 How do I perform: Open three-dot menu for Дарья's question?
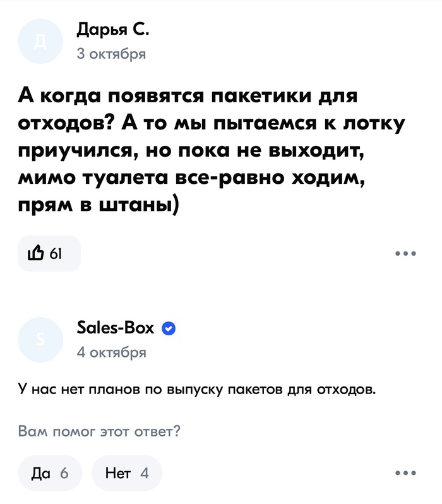405,254
